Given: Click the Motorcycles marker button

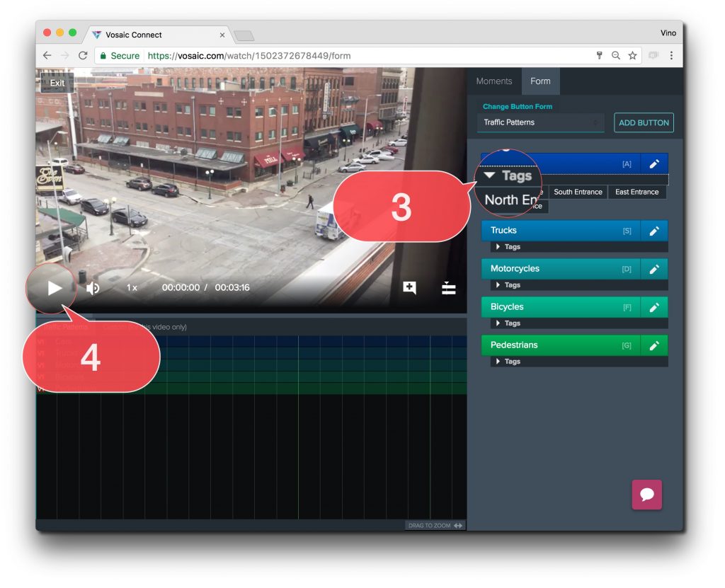Looking at the screenshot, I should (x=561, y=269).
